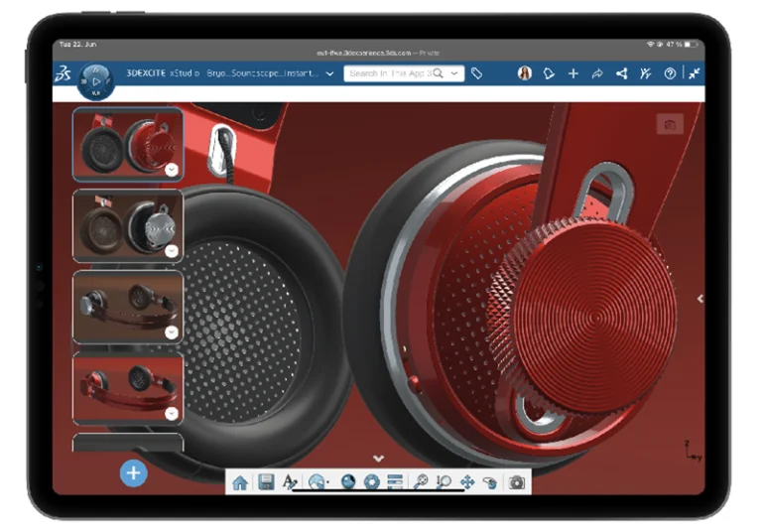Open the right side panel arrow
This screenshot has width=762, height=532.
(x=700, y=298)
